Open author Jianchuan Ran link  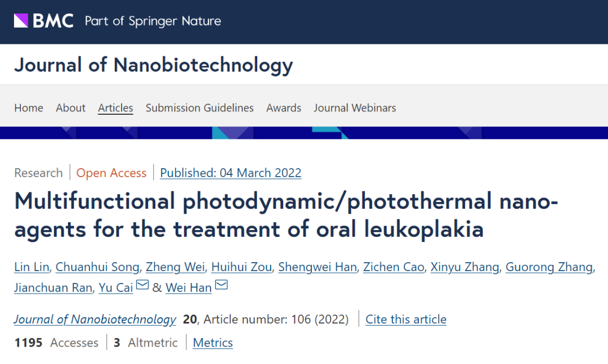pos(53,287)
